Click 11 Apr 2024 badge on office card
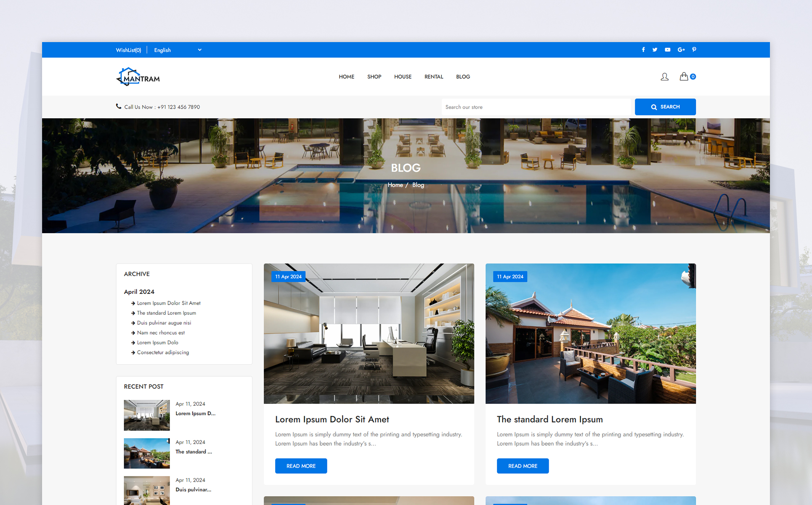Viewport: 812px width, 505px height. click(x=289, y=276)
